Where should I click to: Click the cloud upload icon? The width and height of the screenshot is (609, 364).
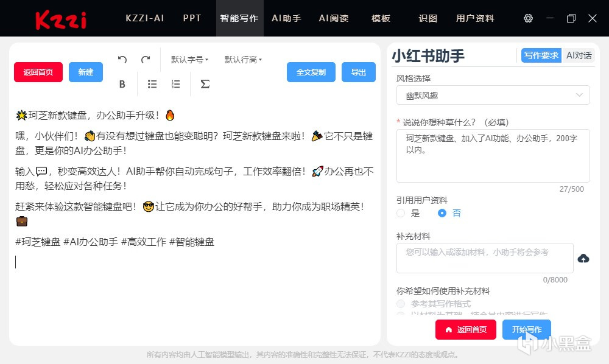click(x=583, y=259)
